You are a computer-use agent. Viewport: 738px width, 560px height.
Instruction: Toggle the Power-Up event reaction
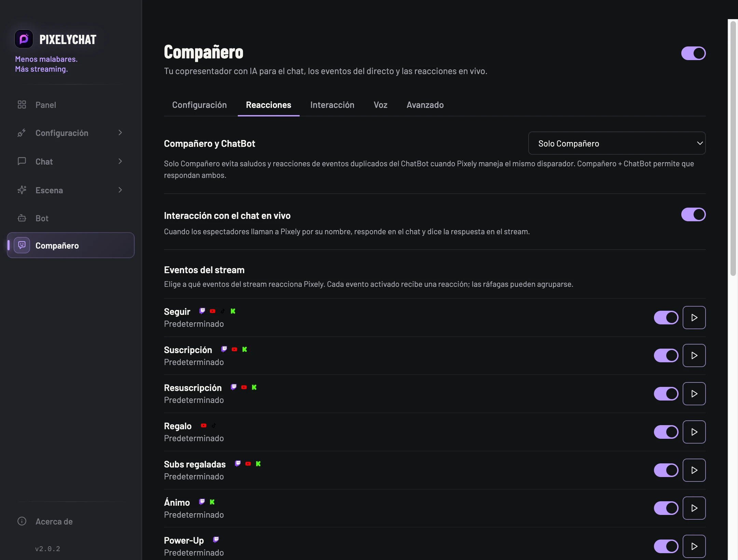[666, 546]
